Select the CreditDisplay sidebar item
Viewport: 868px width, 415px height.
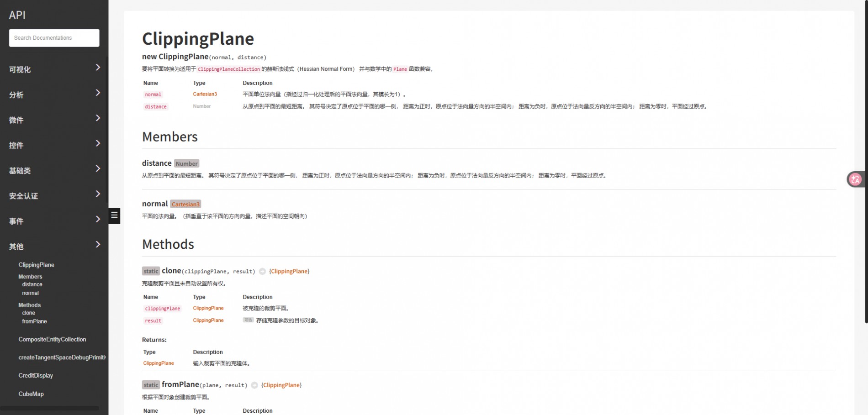36,375
